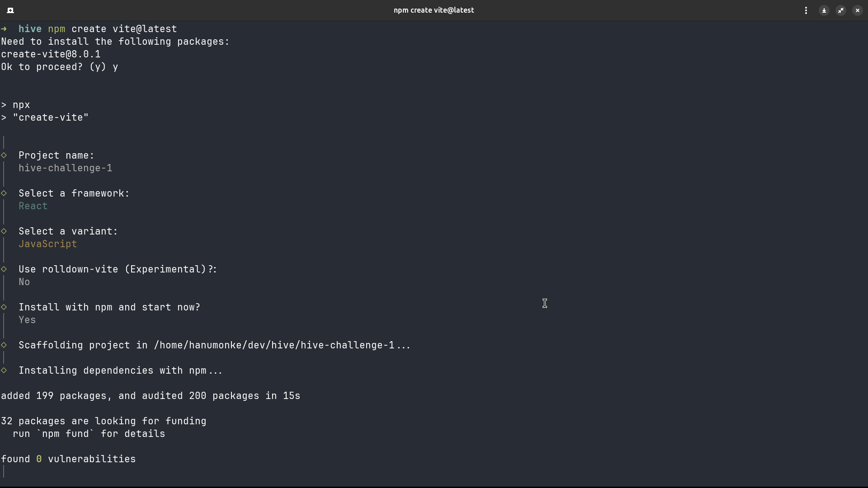The height and width of the screenshot is (488, 868).
Task: Open the three-dot terminal menu
Action: coord(806,10)
